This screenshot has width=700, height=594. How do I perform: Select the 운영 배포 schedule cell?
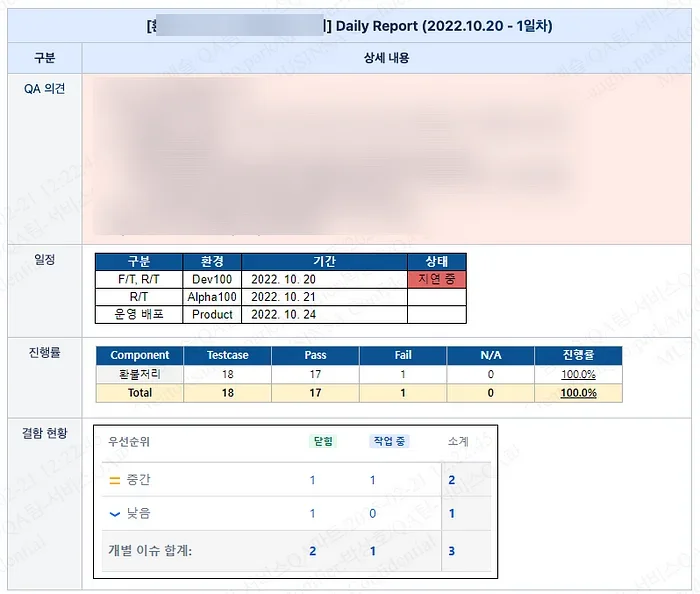point(138,314)
